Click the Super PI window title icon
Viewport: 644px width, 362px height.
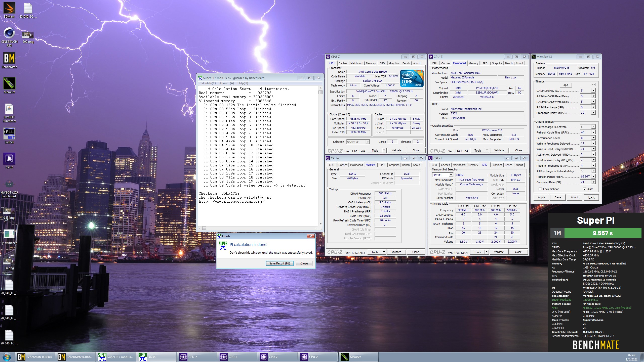point(200,78)
